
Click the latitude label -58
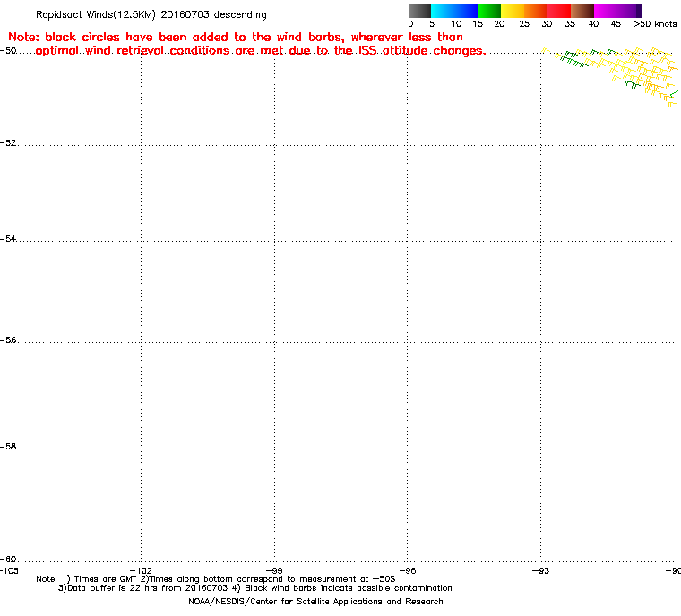coord(8,446)
